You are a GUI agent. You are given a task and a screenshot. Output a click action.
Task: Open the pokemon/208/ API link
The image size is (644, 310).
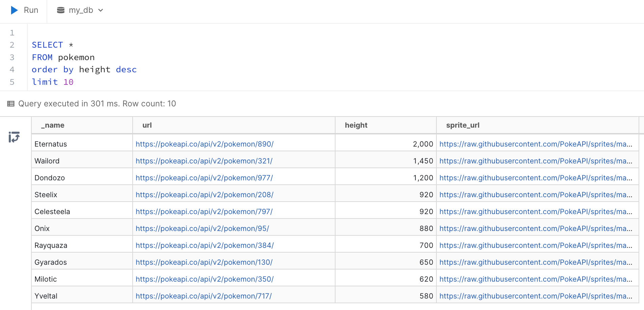pos(205,195)
